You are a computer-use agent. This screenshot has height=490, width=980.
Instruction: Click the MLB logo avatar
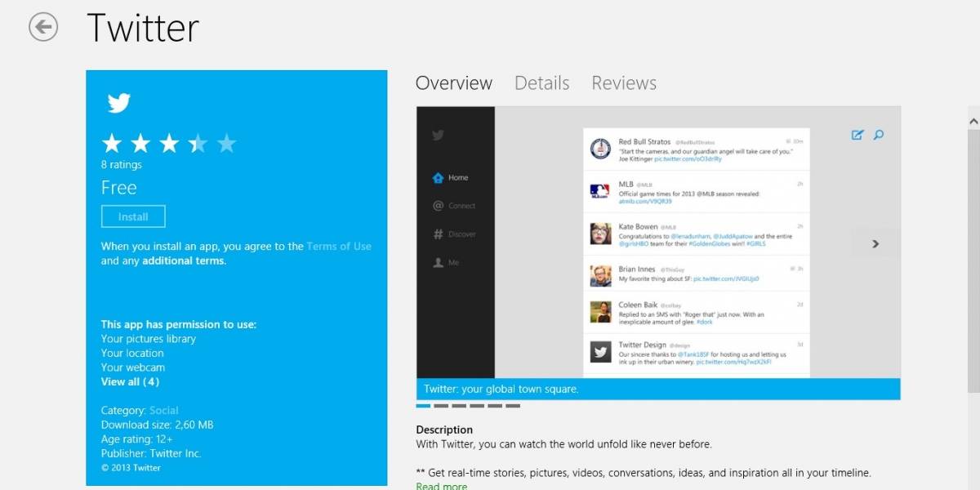[x=600, y=191]
